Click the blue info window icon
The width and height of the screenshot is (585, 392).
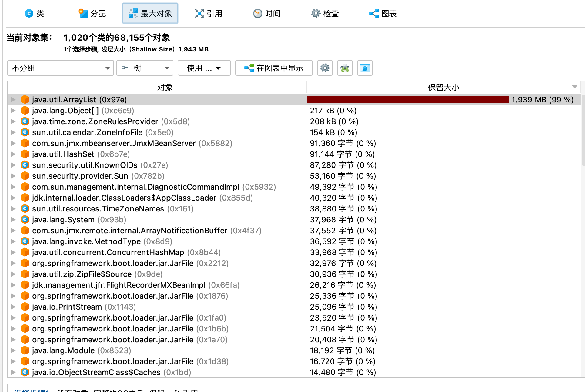365,68
